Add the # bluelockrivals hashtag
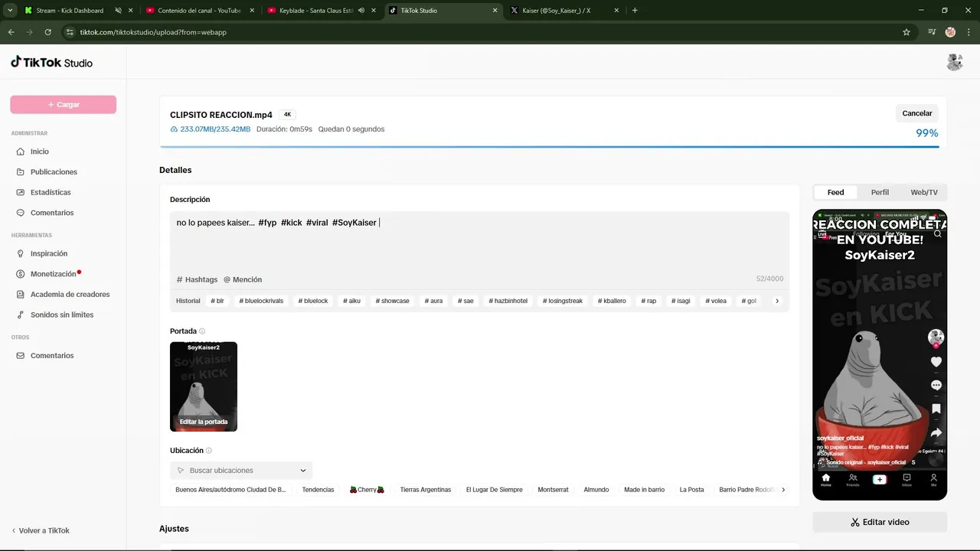 (x=261, y=301)
